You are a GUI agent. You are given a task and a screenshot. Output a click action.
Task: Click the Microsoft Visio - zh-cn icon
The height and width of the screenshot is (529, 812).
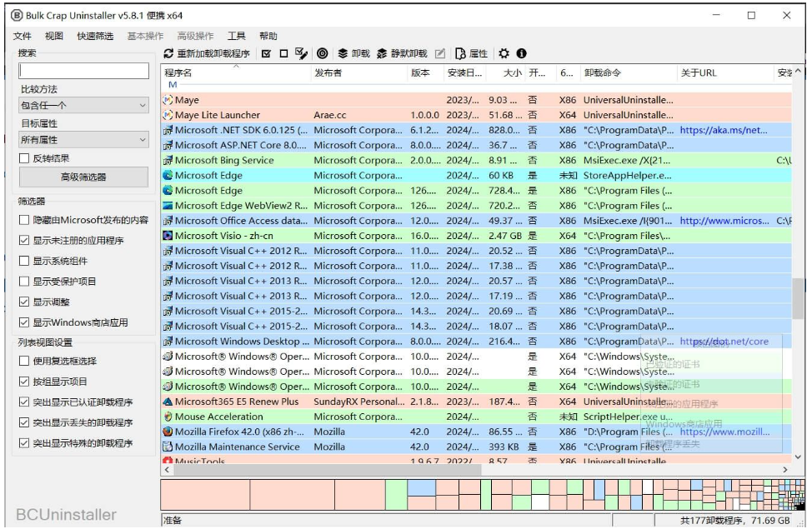point(168,236)
